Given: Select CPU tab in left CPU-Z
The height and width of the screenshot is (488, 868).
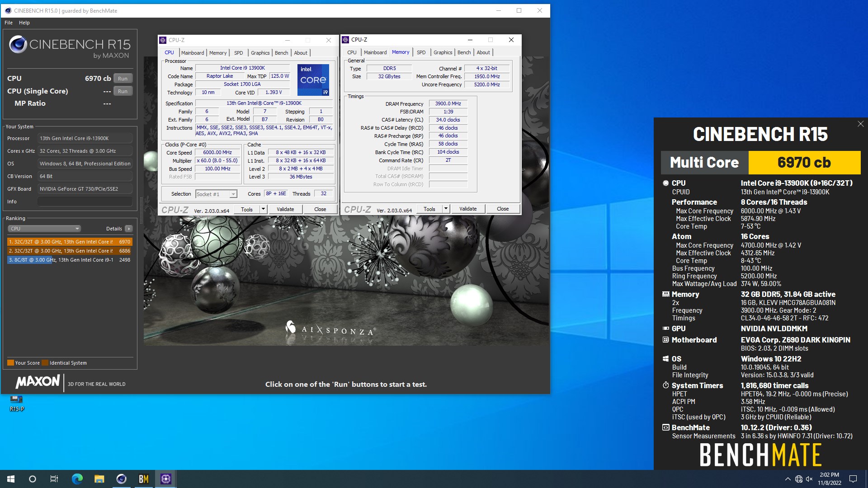Looking at the screenshot, I should [170, 52].
